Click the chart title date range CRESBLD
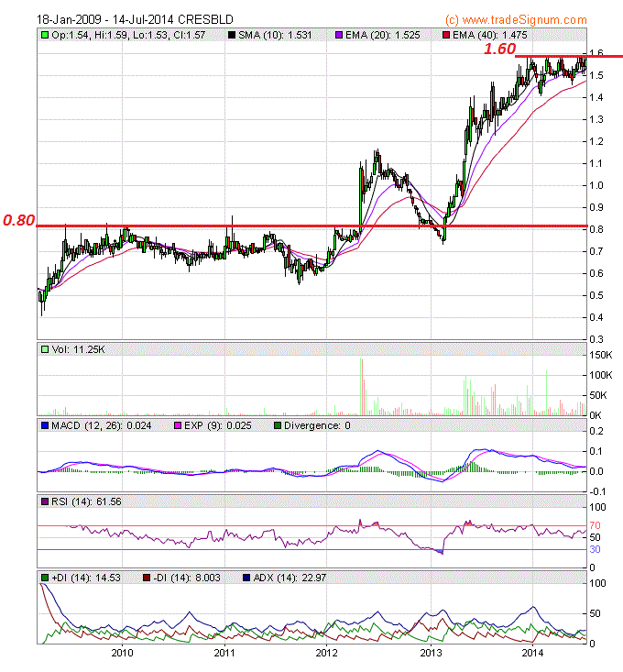The height and width of the screenshot is (672, 623). [x=135, y=20]
